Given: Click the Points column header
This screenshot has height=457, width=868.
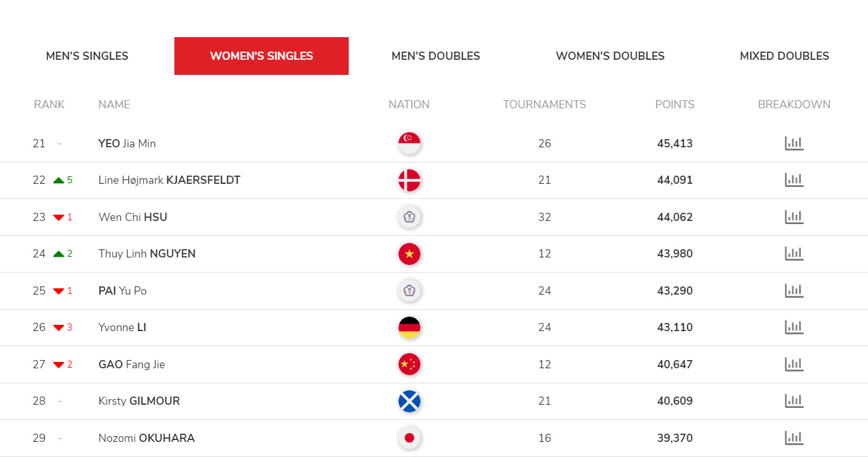Looking at the screenshot, I should point(675,104).
